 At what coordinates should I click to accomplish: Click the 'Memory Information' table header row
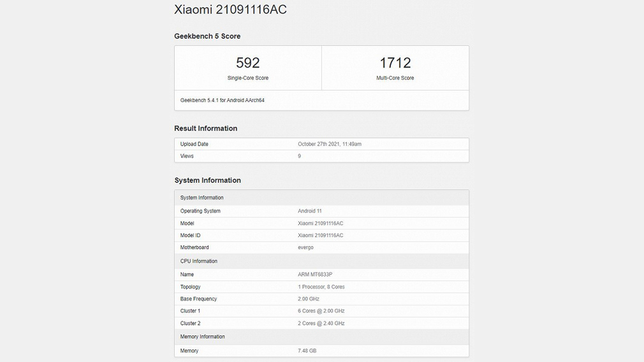(x=321, y=337)
